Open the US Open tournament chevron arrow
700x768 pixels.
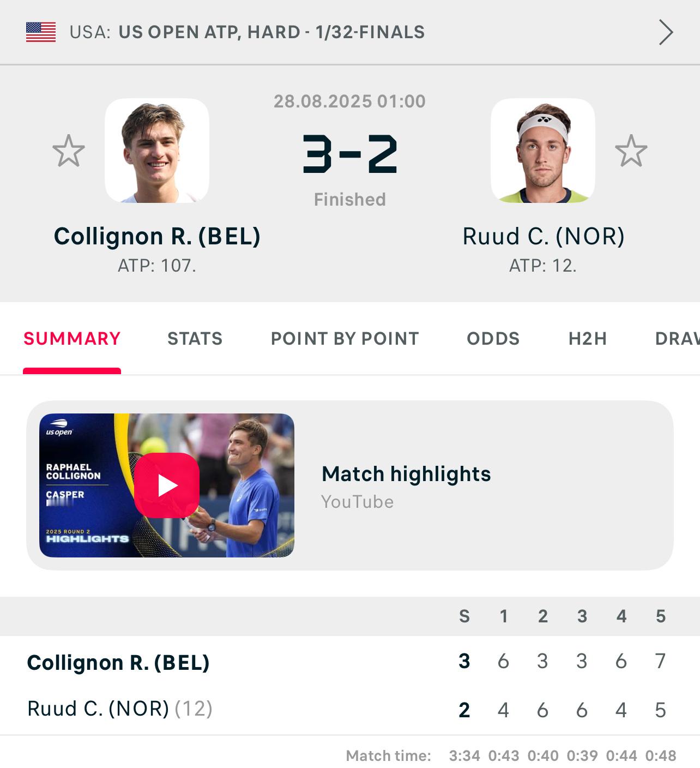(x=666, y=32)
